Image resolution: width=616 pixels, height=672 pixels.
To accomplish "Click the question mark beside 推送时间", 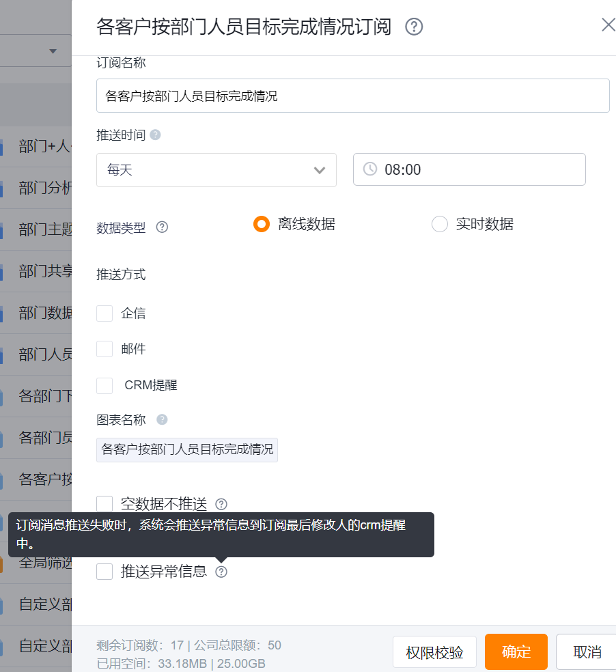I will [155, 134].
